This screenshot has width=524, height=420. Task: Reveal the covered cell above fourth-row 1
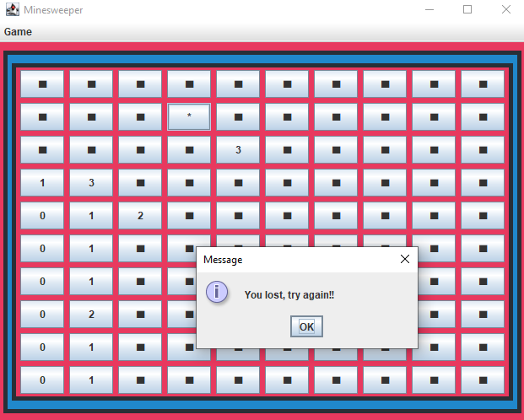point(42,149)
